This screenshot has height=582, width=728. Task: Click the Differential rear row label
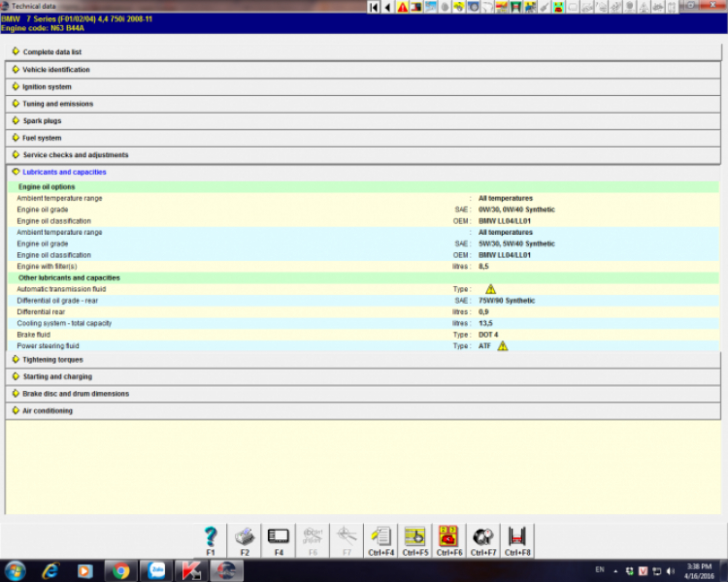point(41,312)
